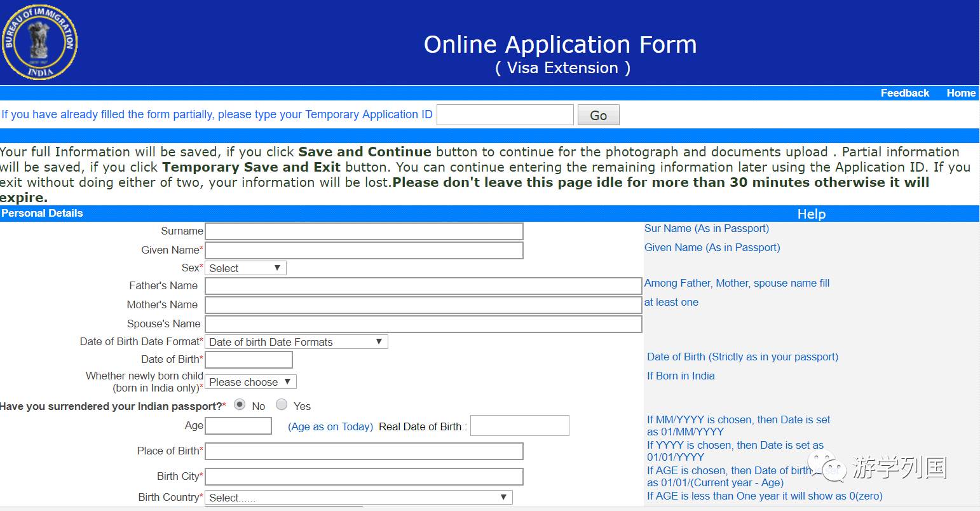Screen dimensions: 980x511
Task: Click the '(Age as on Today)' note
Action: point(330,427)
